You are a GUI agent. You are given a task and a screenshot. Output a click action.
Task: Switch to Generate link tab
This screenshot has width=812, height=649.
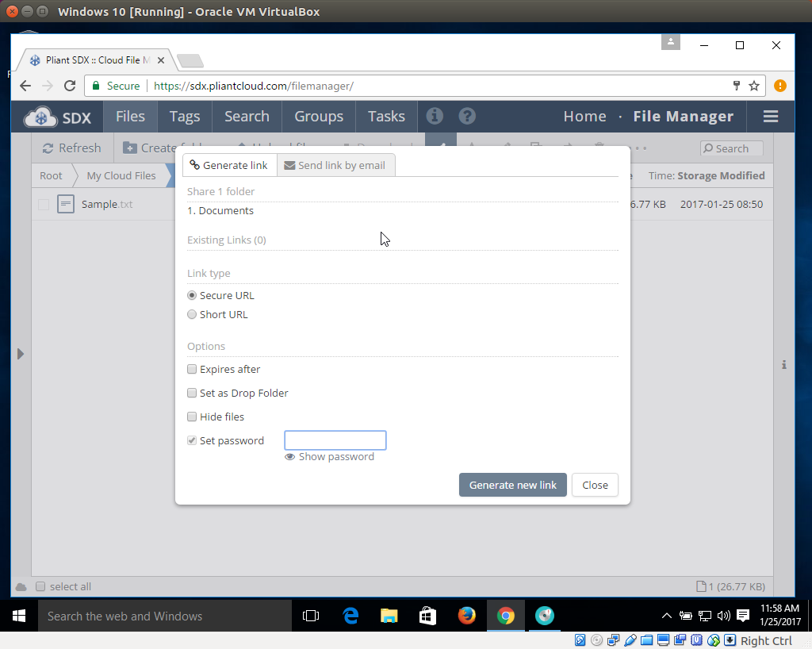tap(229, 165)
